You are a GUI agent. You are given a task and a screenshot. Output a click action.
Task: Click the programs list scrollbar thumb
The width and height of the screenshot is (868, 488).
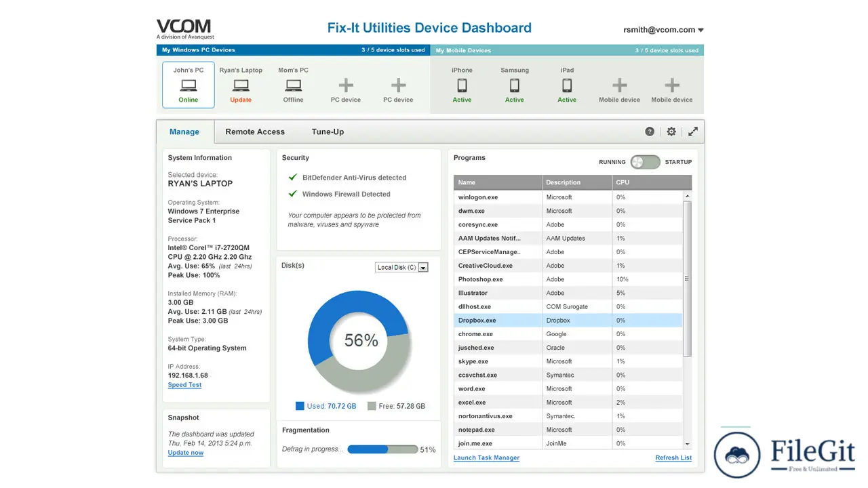pos(688,279)
